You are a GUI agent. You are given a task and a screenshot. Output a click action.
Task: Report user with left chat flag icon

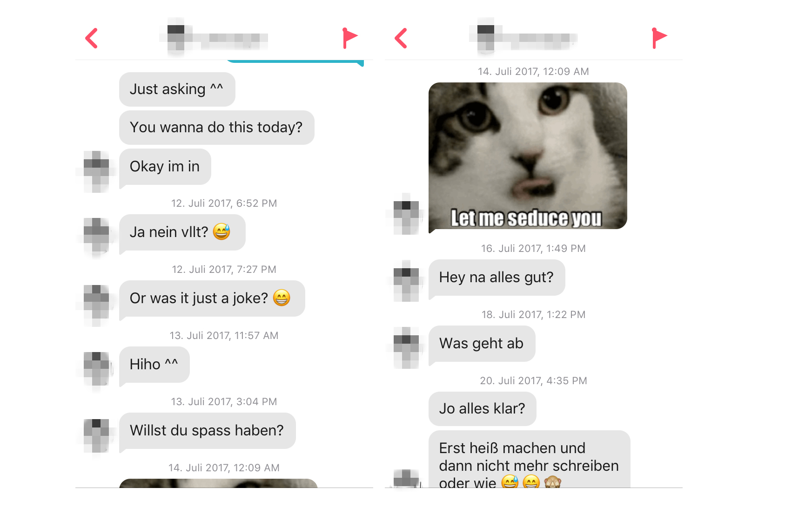click(x=349, y=38)
